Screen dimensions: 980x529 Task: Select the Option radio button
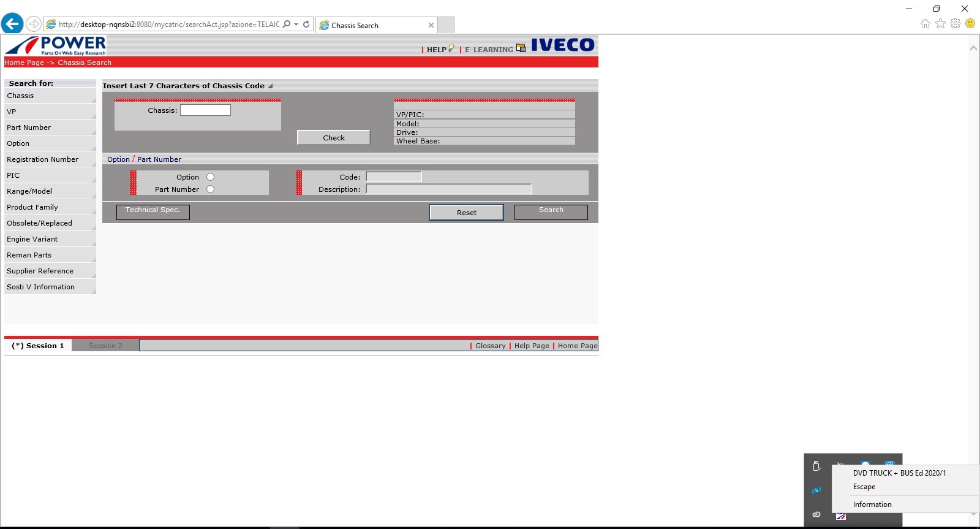pyautogui.click(x=210, y=177)
